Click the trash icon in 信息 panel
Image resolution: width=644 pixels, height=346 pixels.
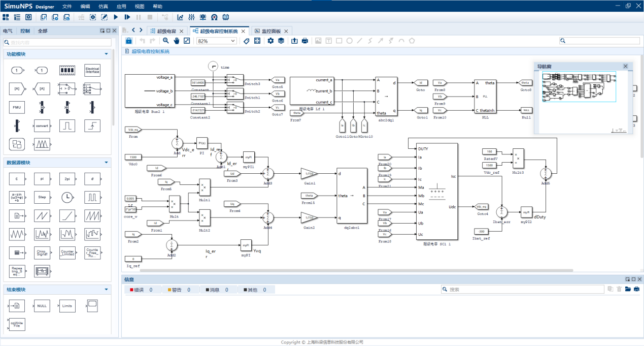[619, 290]
